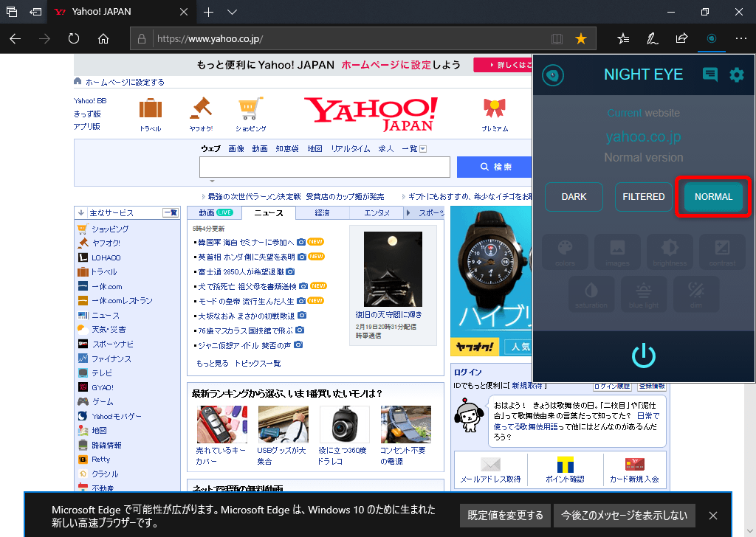The width and height of the screenshot is (756, 537).
Task: Switch Night Eye to DARK mode
Action: (574, 196)
